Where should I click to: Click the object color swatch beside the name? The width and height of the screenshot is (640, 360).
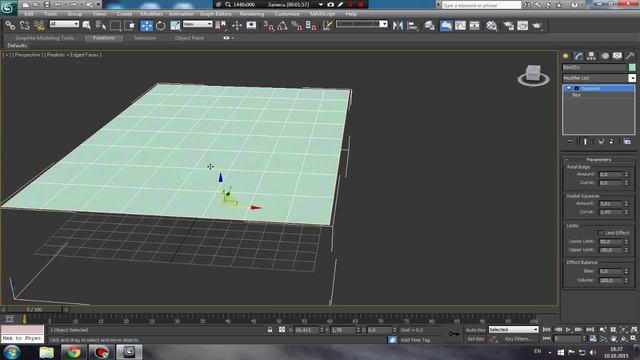click(632, 67)
